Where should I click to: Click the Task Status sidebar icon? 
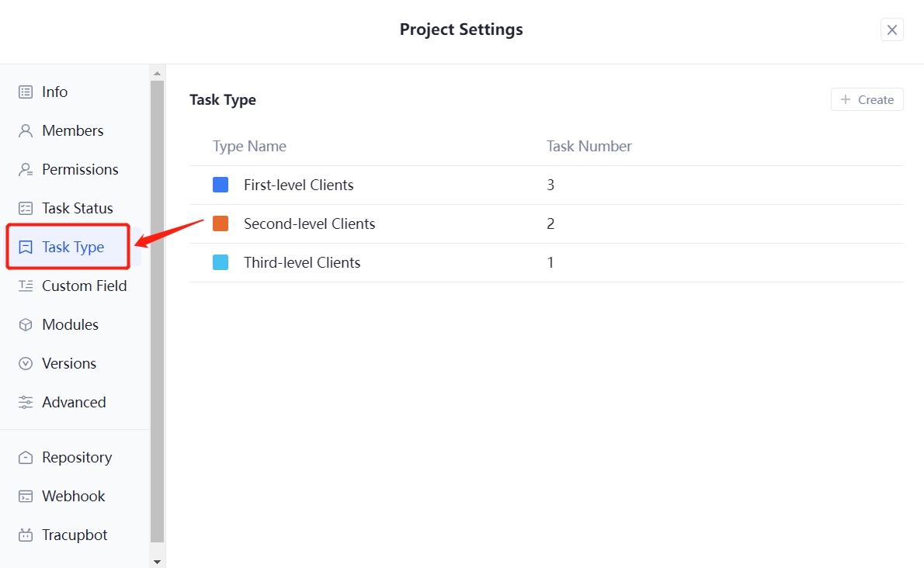pos(26,208)
